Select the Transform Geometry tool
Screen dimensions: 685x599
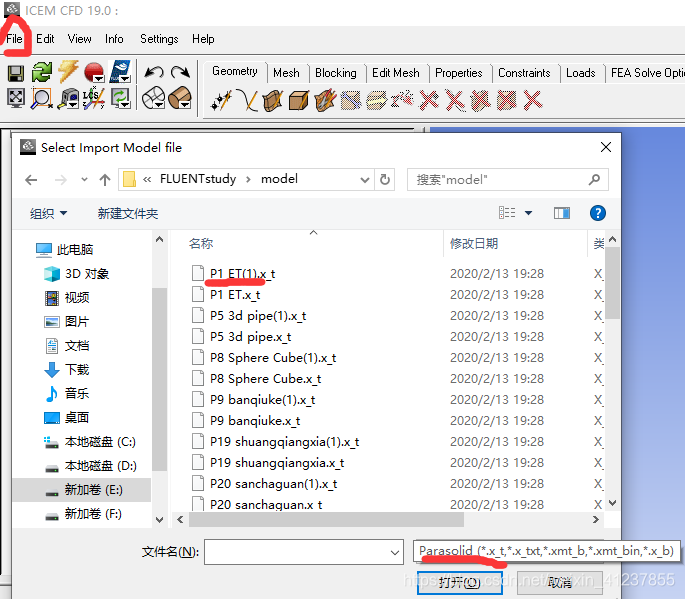377,100
